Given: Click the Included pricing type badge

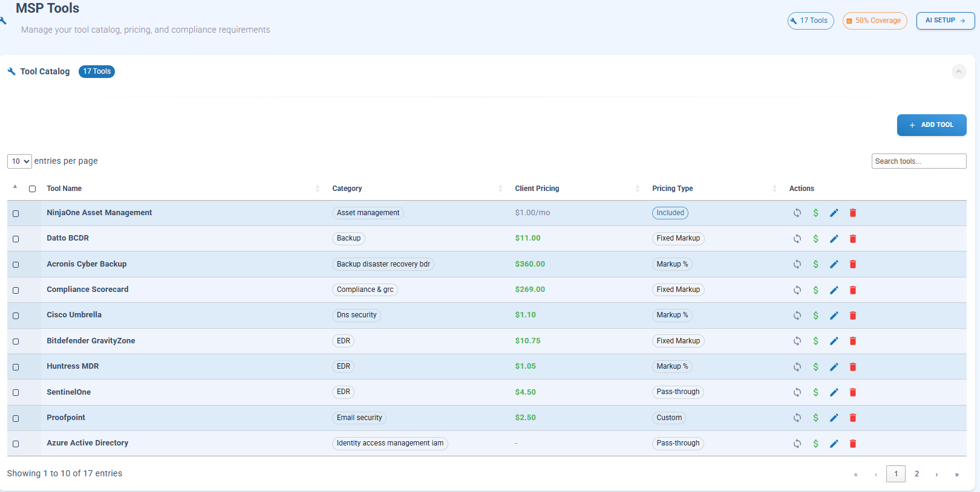Looking at the screenshot, I should click(x=670, y=213).
